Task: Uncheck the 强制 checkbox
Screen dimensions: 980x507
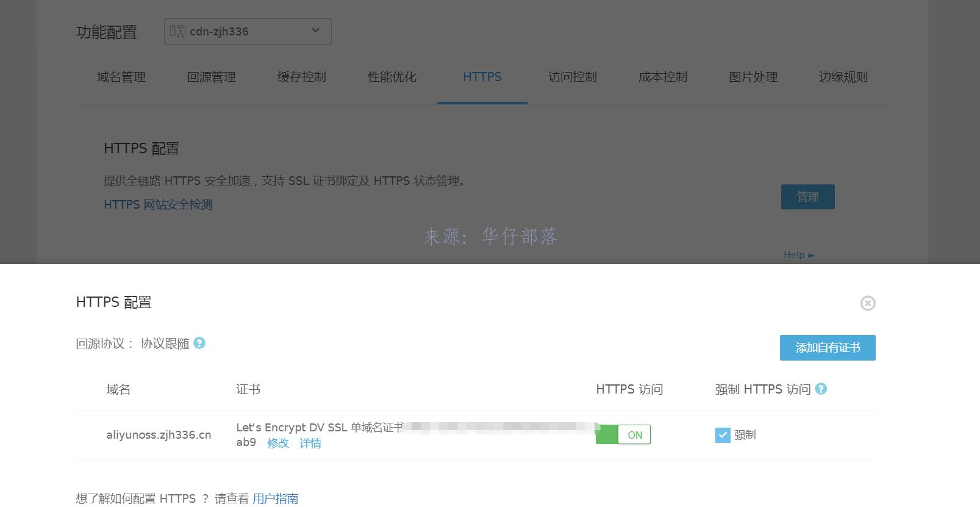Action: click(723, 435)
